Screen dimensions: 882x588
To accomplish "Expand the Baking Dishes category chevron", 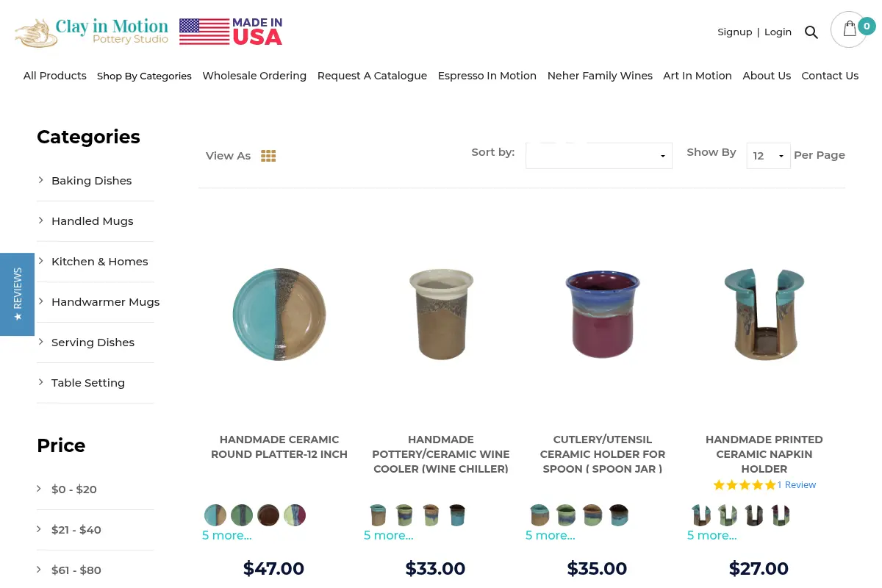I will [x=40, y=180].
